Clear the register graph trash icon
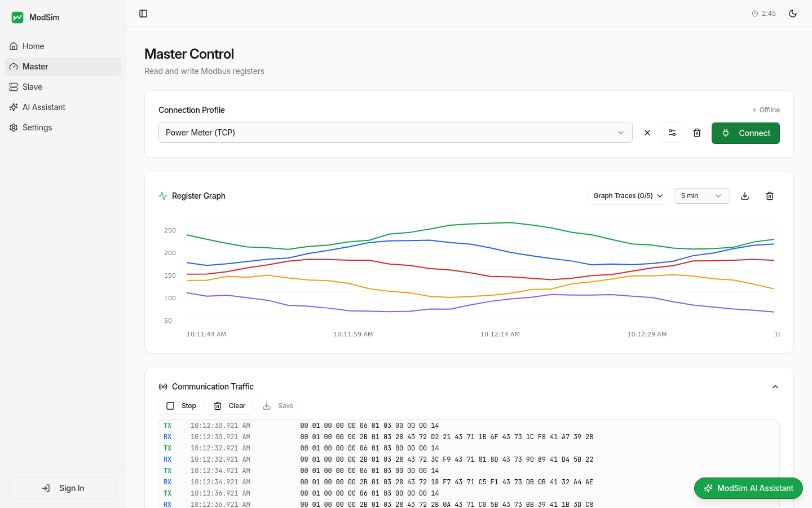This screenshot has height=508, width=812. tap(770, 196)
